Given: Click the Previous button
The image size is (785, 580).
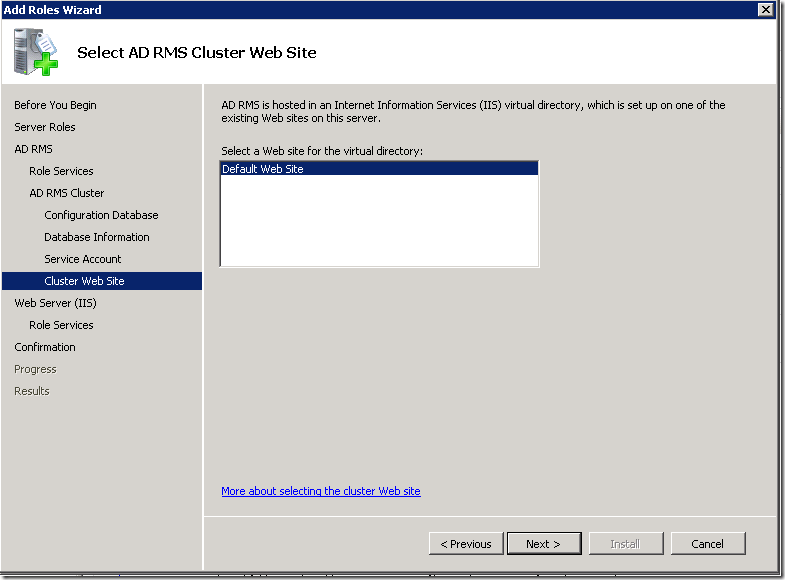Looking at the screenshot, I should click(466, 543).
